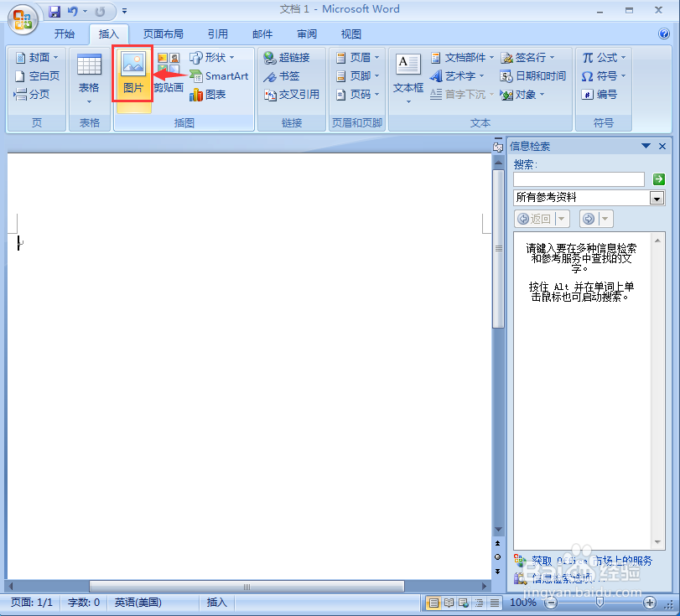Insert a 签名行 signature line

coord(527,57)
